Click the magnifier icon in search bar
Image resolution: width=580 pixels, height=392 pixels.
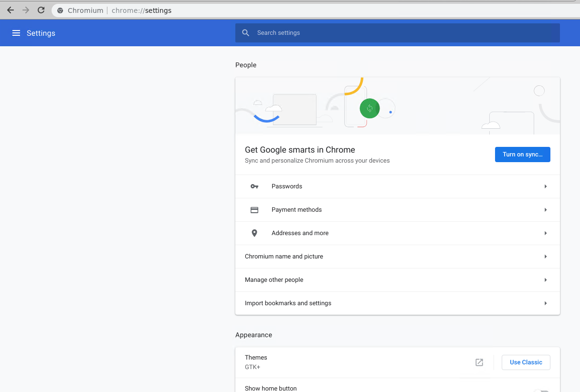(x=246, y=33)
